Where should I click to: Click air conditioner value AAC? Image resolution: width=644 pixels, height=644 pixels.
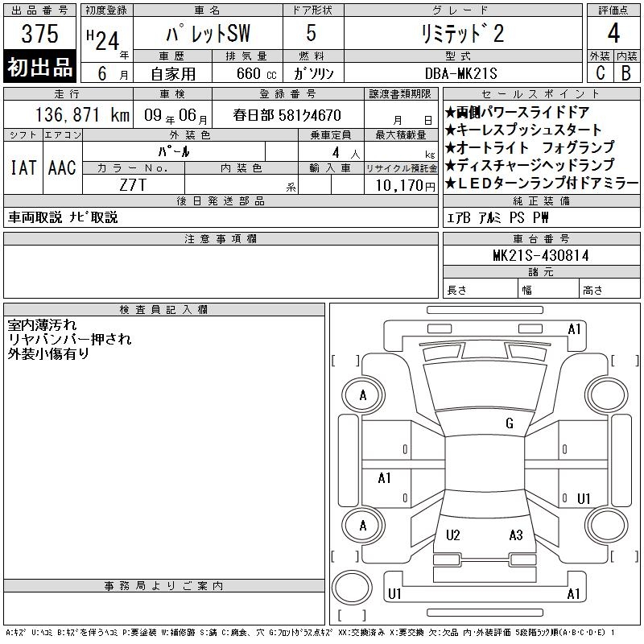click(62, 167)
